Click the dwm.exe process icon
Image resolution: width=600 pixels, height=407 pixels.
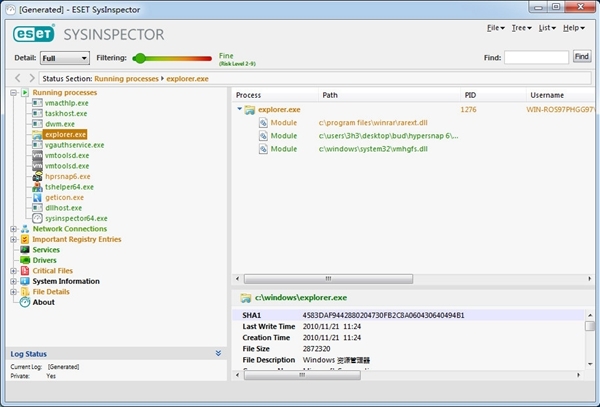pos(37,124)
